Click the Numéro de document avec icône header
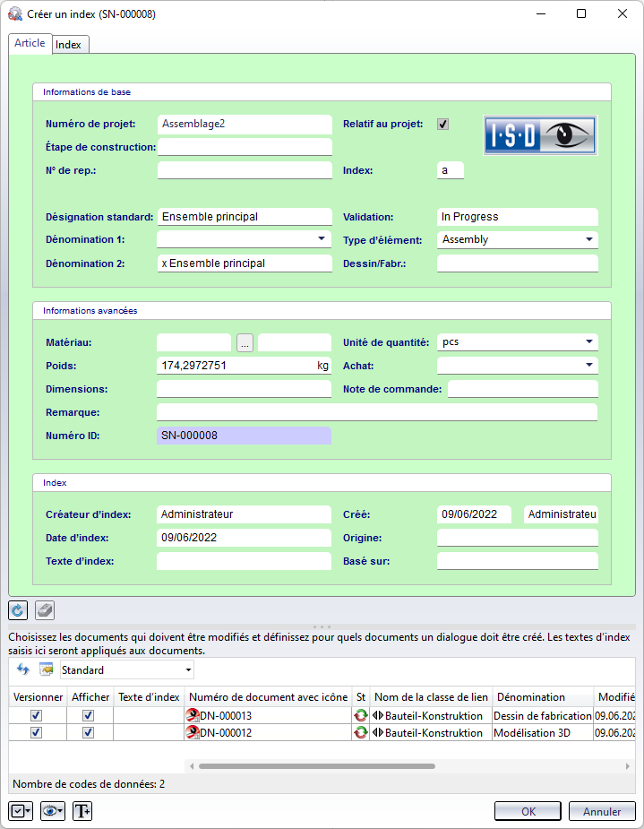The width and height of the screenshot is (644, 829). [x=268, y=697]
